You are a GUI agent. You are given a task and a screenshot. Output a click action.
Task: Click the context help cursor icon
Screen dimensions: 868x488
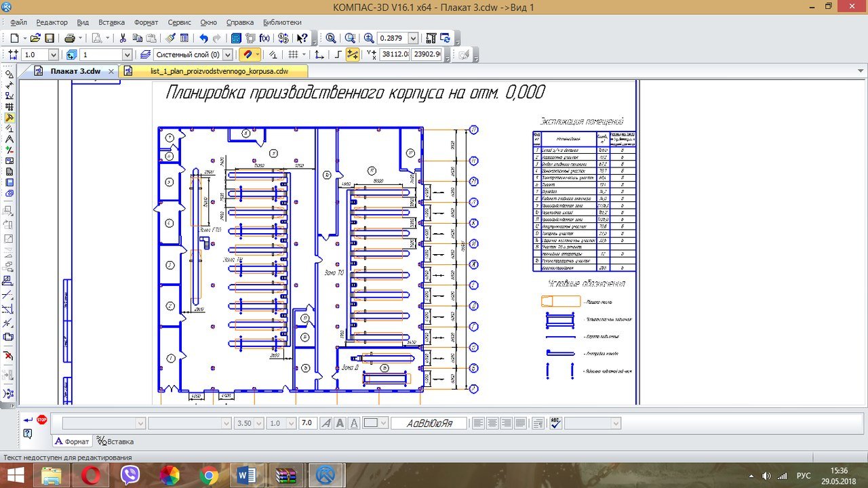[x=302, y=39]
